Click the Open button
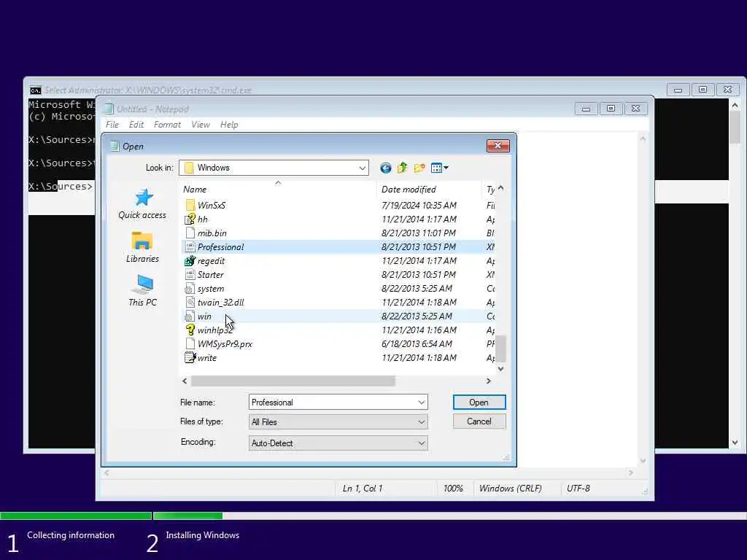Screen dimensions: 747x560 pos(479,402)
